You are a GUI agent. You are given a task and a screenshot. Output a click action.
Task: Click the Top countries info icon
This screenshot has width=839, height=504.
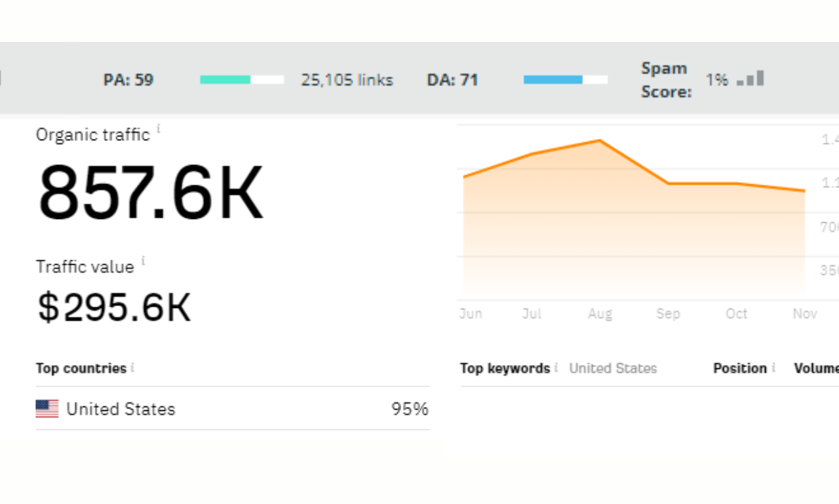click(132, 367)
